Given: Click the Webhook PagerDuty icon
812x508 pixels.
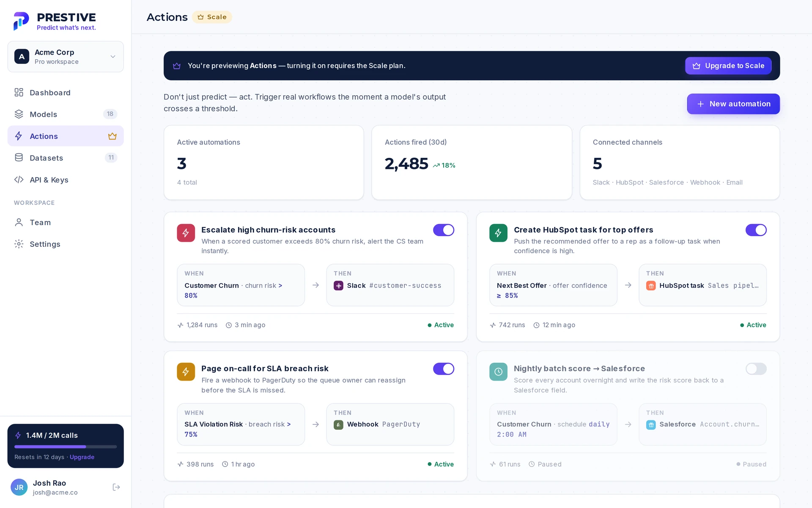Looking at the screenshot, I should [x=338, y=425].
